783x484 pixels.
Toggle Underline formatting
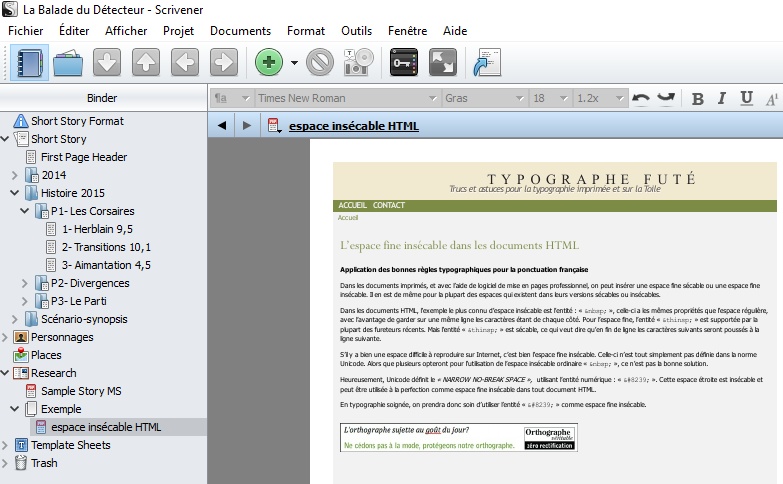click(x=747, y=99)
